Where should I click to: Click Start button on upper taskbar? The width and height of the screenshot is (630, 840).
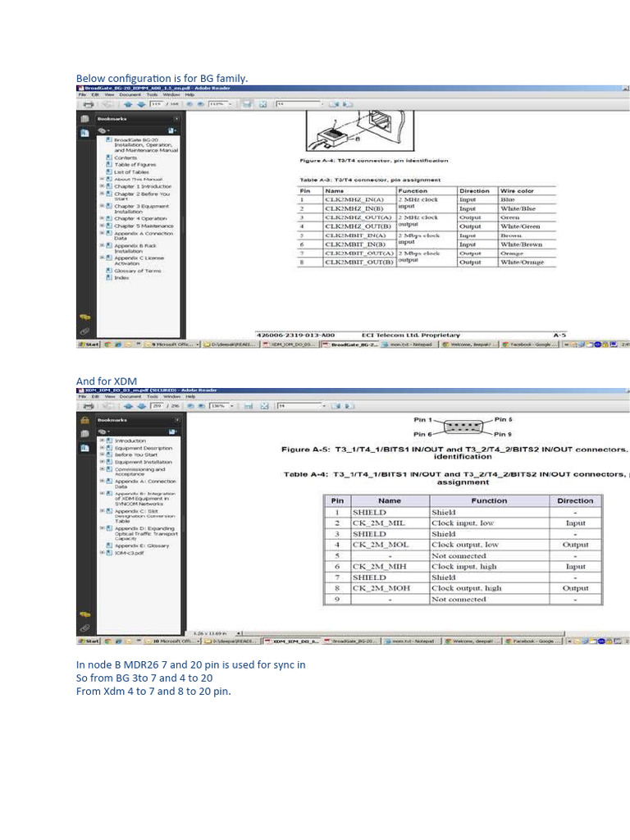tap(89, 344)
